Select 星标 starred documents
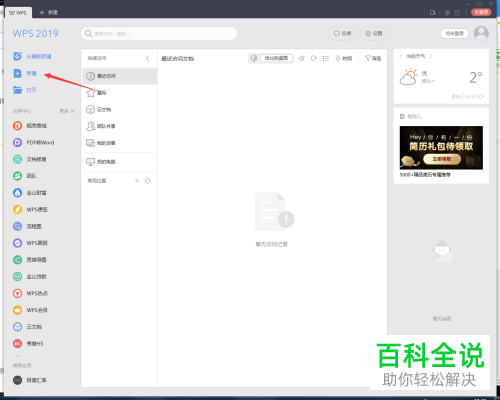Image resolution: width=500 pixels, height=400 pixels. pos(119,93)
